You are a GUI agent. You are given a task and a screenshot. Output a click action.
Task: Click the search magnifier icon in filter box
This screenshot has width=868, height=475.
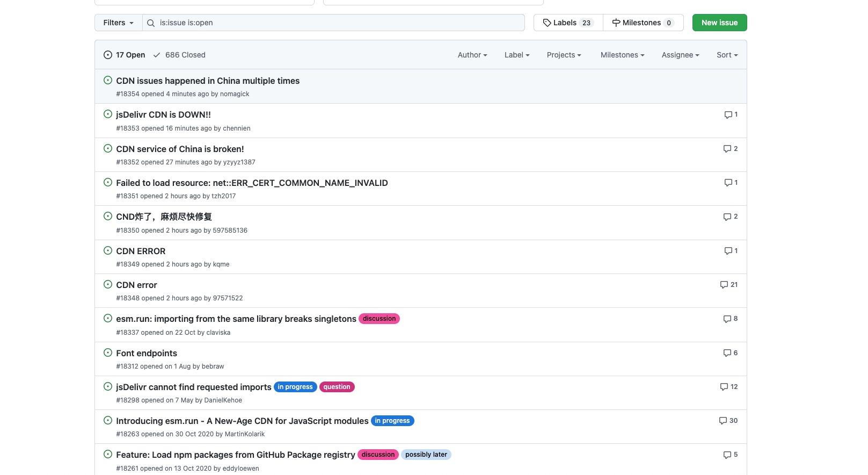click(x=151, y=23)
